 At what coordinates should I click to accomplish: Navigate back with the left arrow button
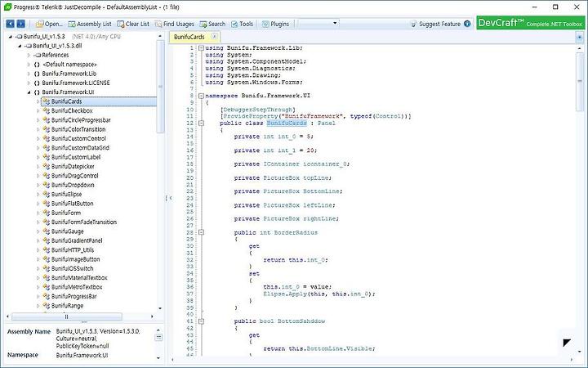point(10,24)
